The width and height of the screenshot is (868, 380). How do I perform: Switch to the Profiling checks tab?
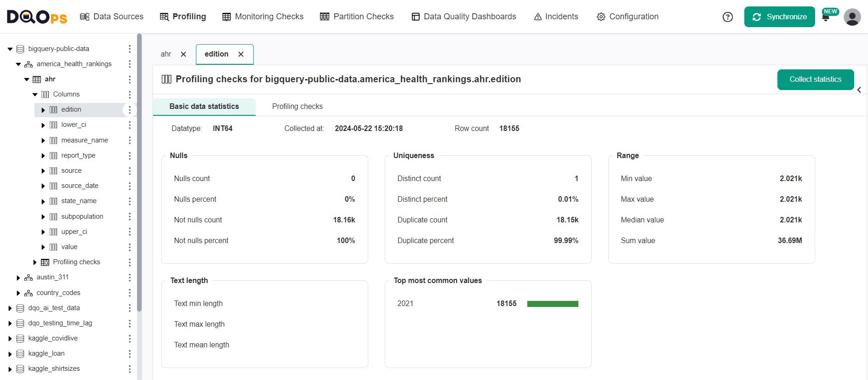click(297, 106)
